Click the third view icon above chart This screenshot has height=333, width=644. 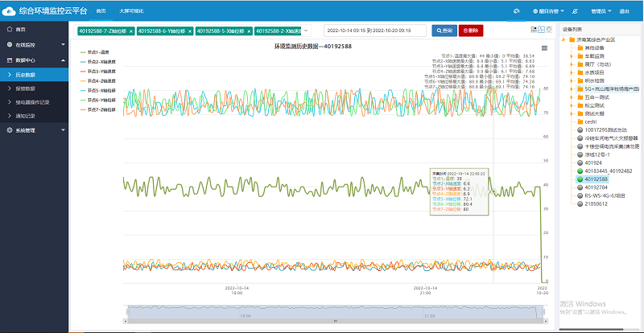click(x=549, y=30)
